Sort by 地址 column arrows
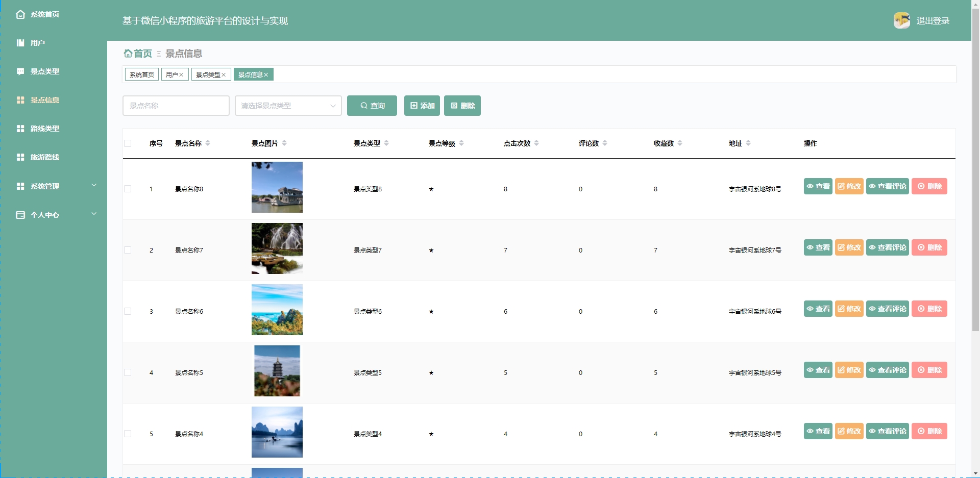The height and width of the screenshot is (478, 980). point(748,143)
